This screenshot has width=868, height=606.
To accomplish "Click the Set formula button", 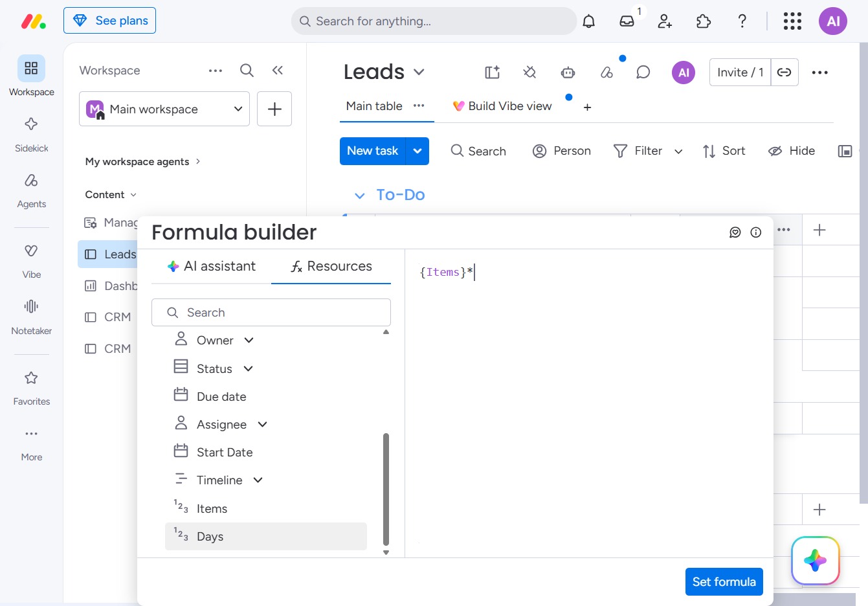I will click(724, 581).
